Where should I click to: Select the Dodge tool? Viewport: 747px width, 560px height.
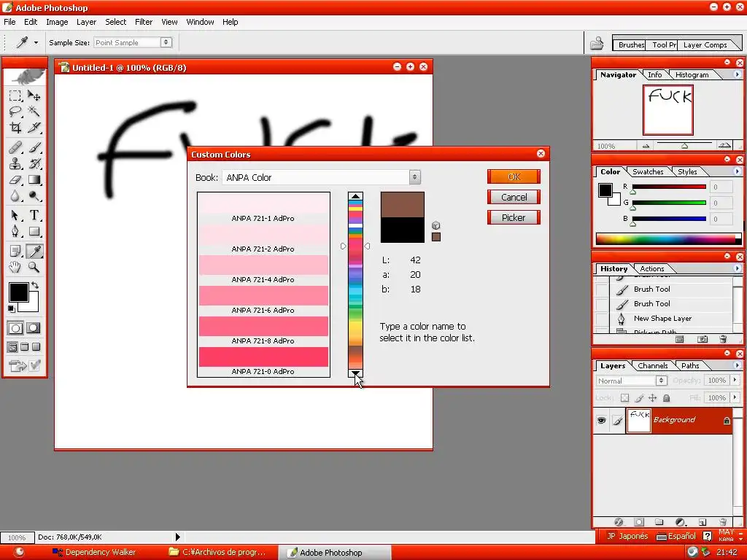(34, 195)
